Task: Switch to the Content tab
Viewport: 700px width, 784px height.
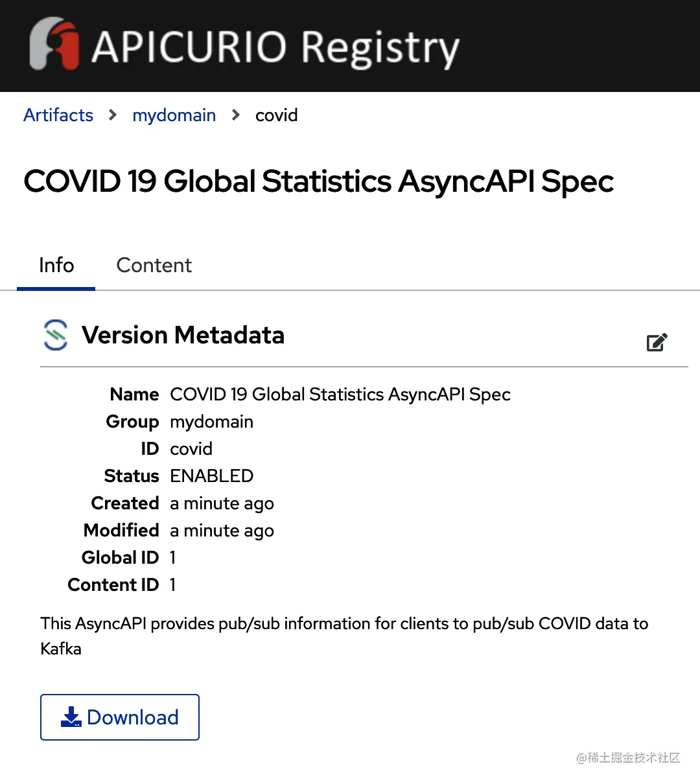Action: tap(154, 265)
